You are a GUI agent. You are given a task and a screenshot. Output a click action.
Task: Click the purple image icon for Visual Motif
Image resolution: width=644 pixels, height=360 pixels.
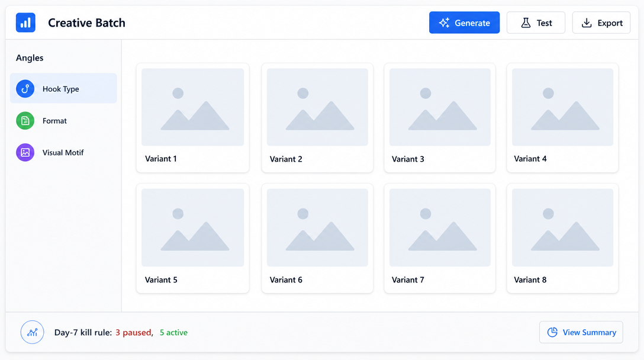25,152
